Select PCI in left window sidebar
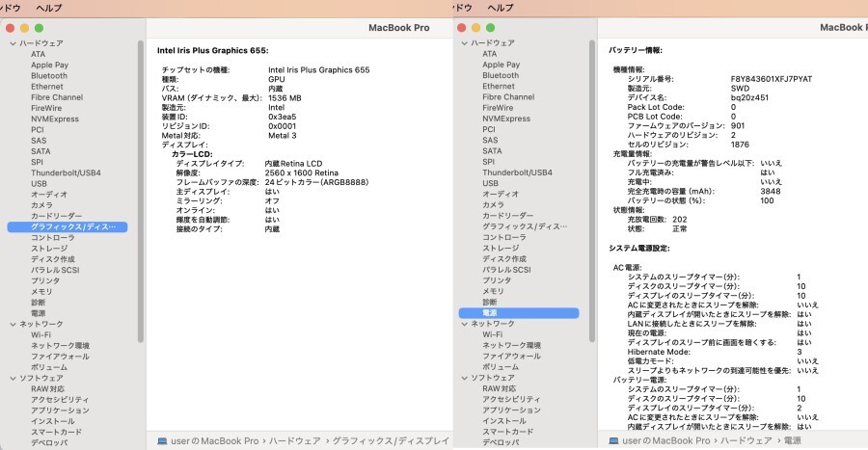 tap(37, 129)
